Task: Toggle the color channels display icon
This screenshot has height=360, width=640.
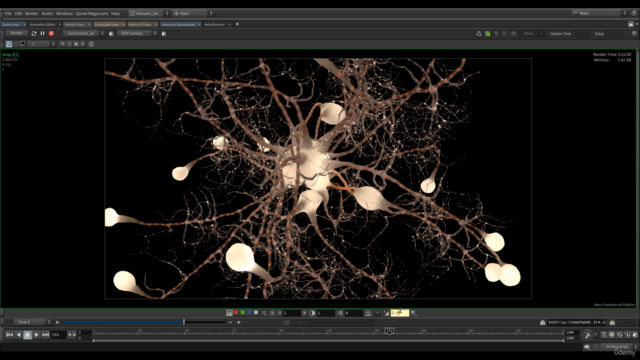Action: (x=229, y=313)
